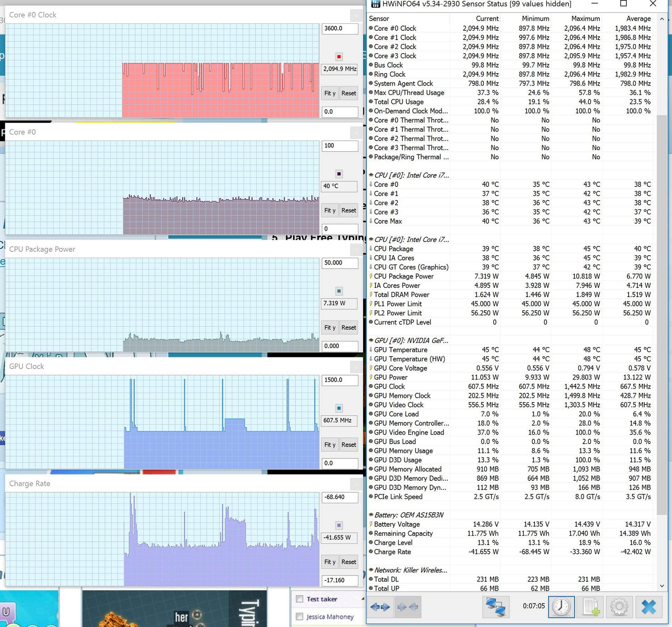Click Reset in CPU Package Power graph

[349, 328]
